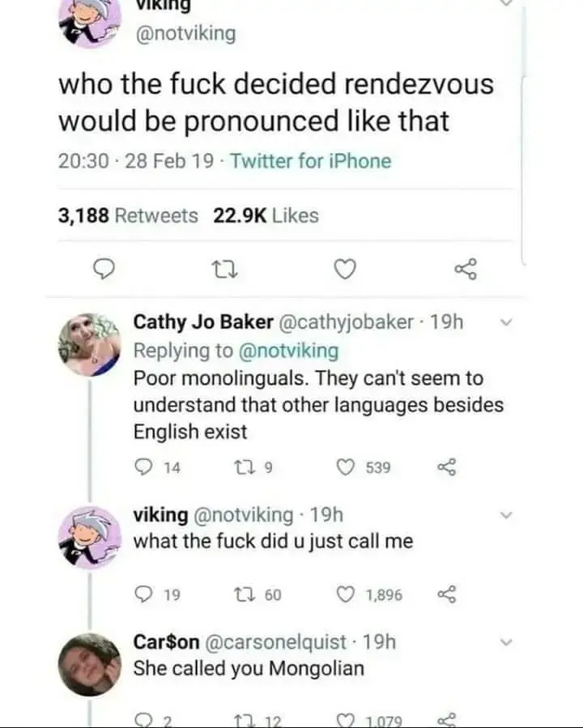View the 22.9K Likes list
Image resolution: width=583 pixels, height=728 pixels.
tap(266, 215)
